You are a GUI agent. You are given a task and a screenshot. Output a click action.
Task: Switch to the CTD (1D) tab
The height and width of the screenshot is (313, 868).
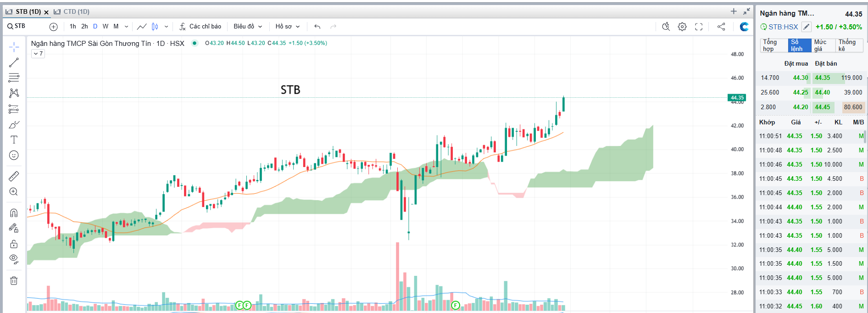(72, 11)
